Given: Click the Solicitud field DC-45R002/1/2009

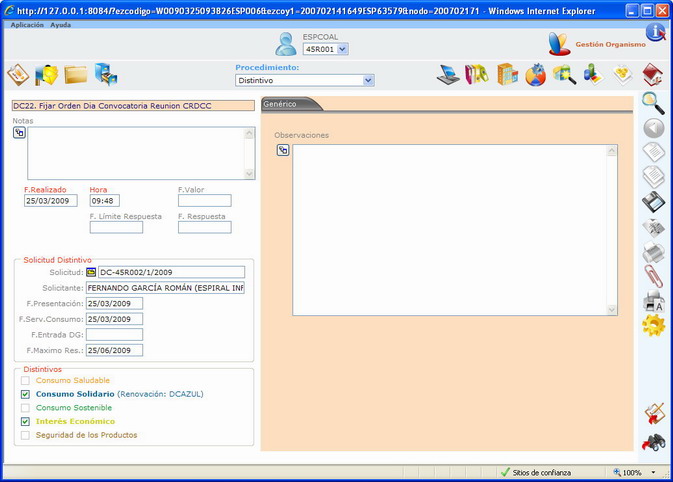Looking at the screenshot, I should coord(172,272).
